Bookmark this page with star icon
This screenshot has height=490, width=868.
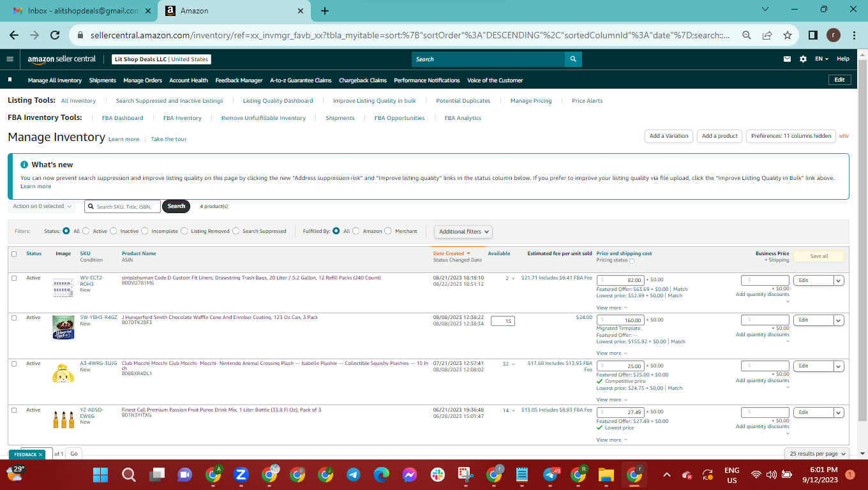coord(788,35)
